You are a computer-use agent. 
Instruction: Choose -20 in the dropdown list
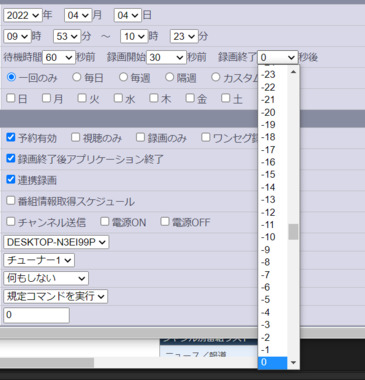click(x=273, y=112)
